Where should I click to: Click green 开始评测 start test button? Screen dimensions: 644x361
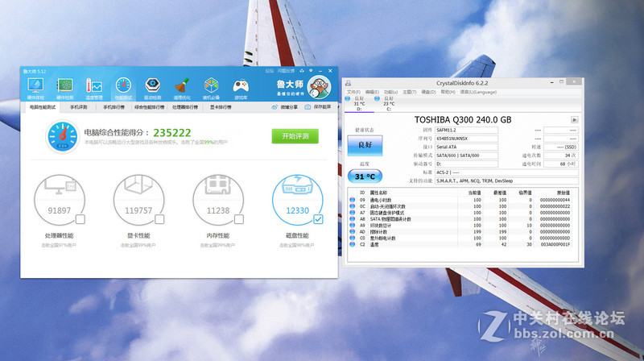(x=295, y=136)
